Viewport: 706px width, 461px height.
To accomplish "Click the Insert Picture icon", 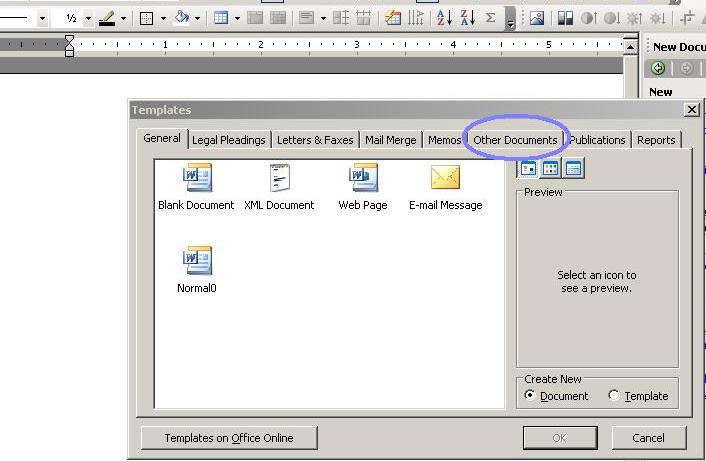I will click(x=537, y=18).
